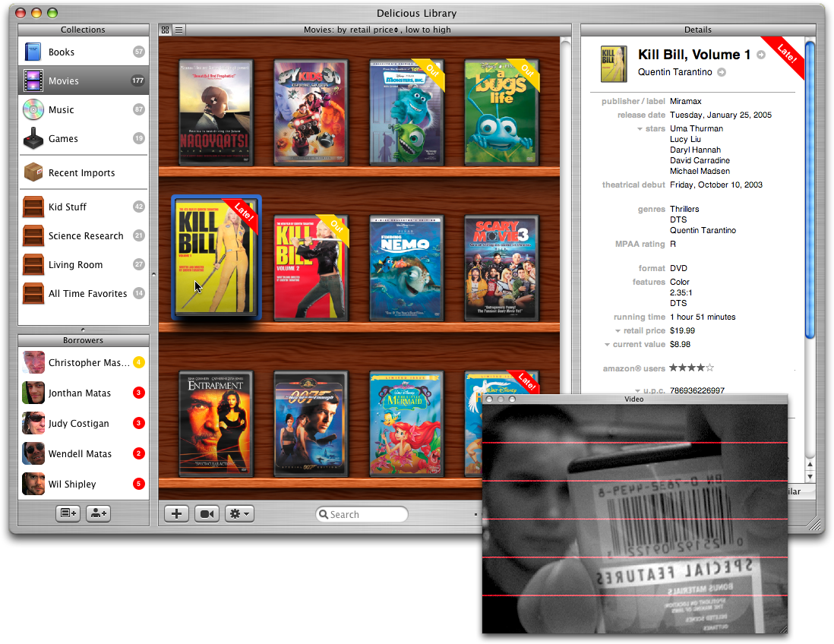Screen dimensions: 834x644
Task: Select the Kill Bill Volume 2 cover
Action: tap(311, 267)
